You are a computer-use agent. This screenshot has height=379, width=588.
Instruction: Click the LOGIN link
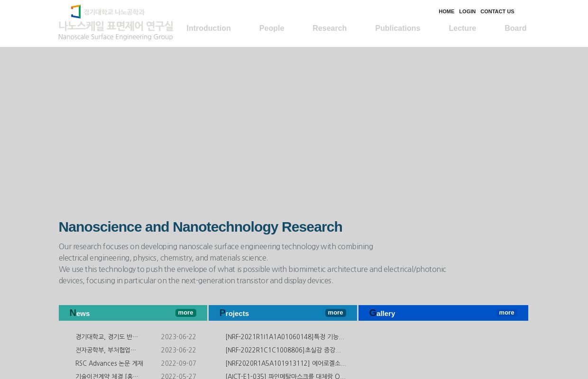point(467,11)
